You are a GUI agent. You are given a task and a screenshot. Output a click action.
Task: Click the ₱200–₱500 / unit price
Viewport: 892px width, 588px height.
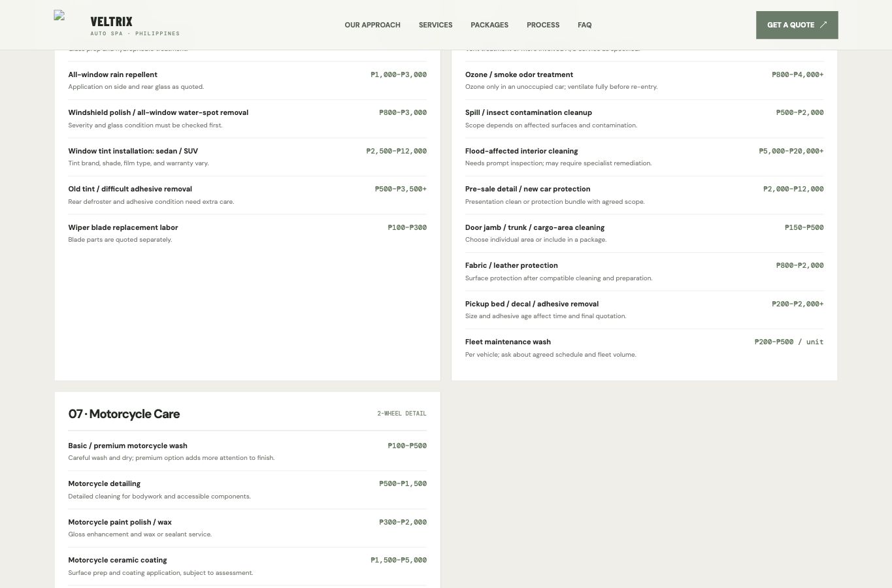[x=789, y=342]
